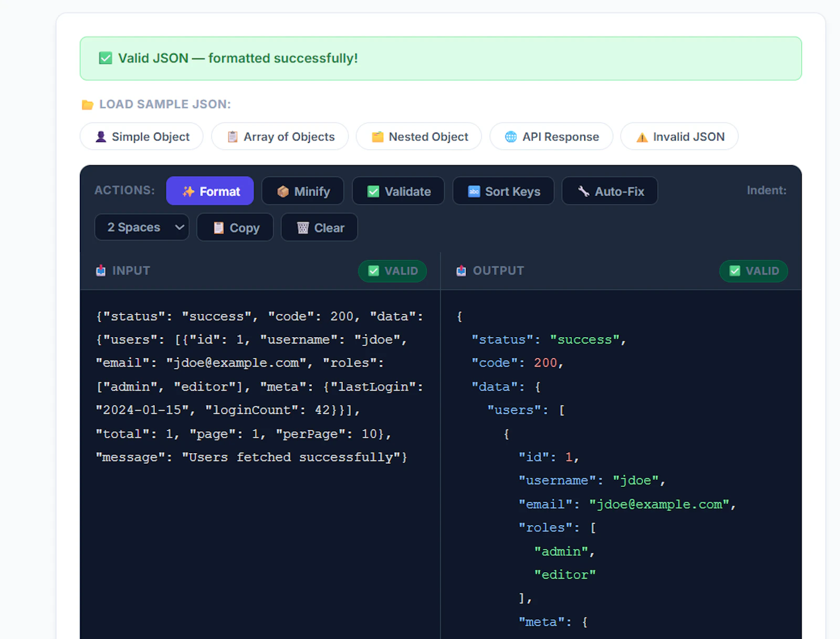Click the Format action button
840x639 pixels.
210,191
